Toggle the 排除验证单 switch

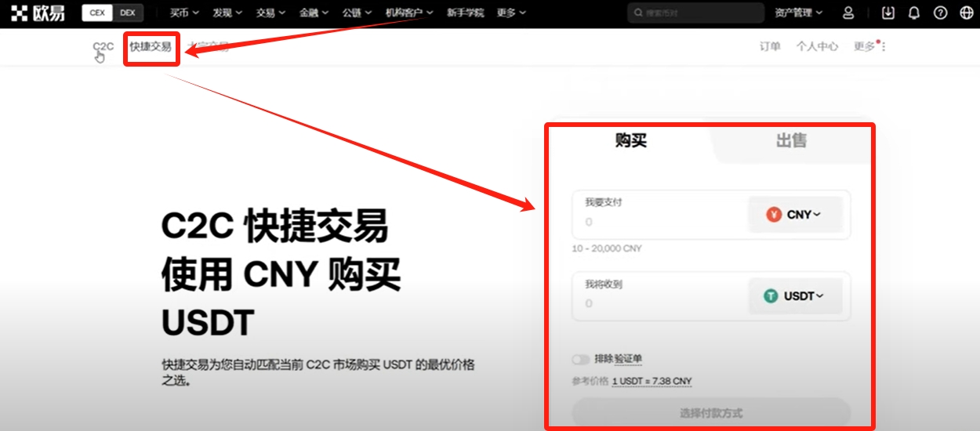point(581,360)
